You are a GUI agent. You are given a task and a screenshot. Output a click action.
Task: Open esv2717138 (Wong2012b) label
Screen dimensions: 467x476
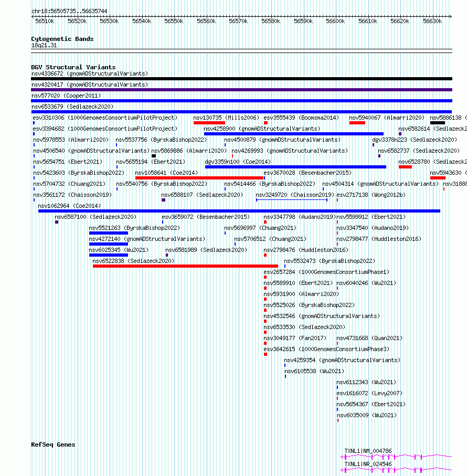(371, 195)
